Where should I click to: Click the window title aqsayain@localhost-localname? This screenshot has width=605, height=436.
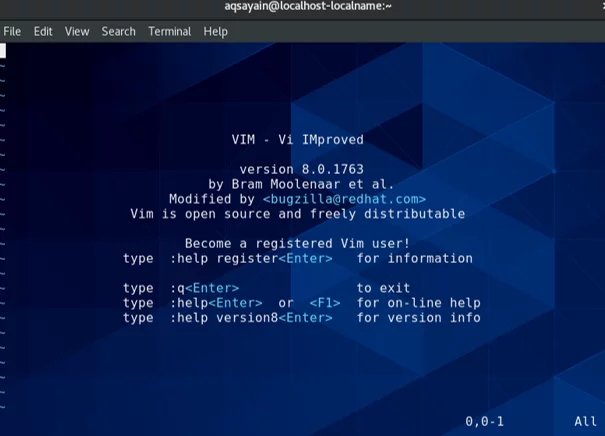point(308,6)
